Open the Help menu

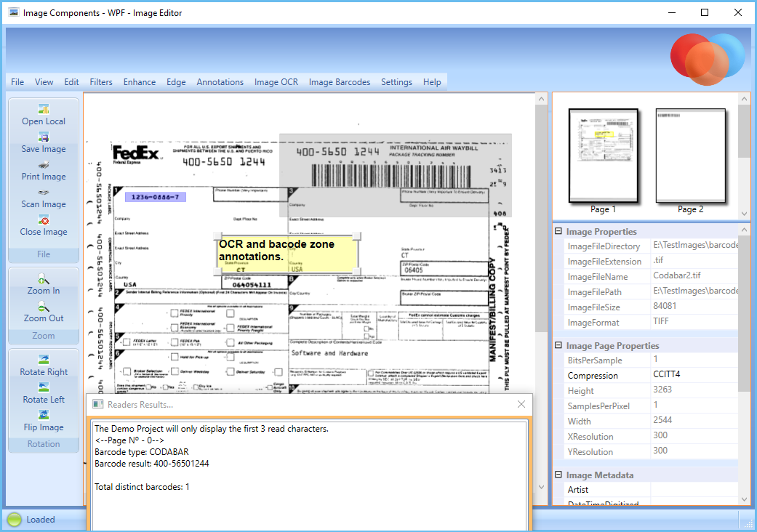432,82
